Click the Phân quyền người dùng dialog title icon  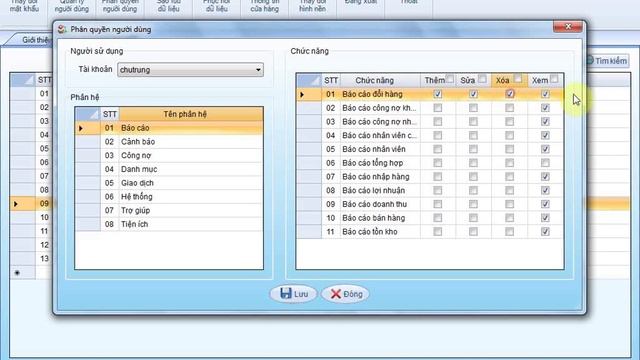coord(62,29)
